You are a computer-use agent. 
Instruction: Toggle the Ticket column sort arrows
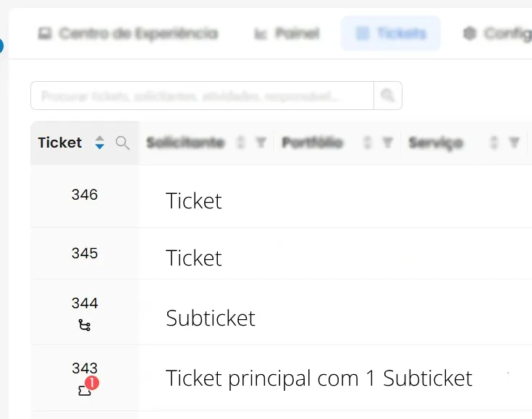pos(99,143)
